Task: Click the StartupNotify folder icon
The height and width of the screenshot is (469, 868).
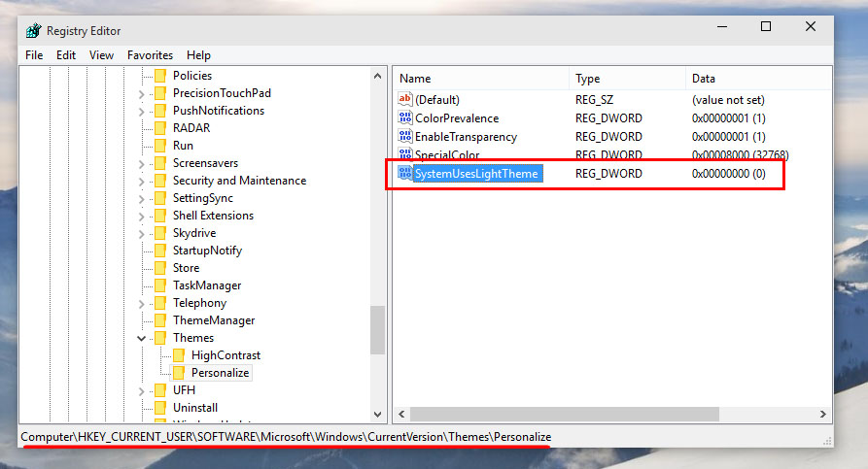Action: pyautogui.click(x=160, y=251)
